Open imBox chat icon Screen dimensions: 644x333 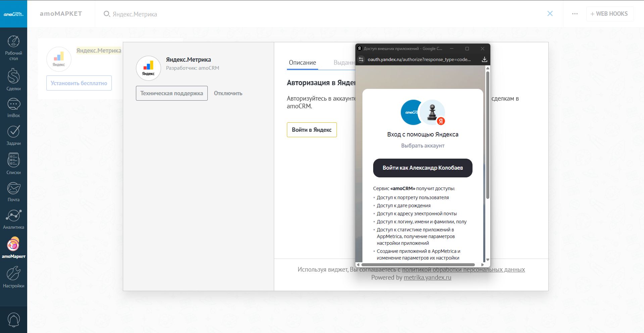click(x=13, y=108)
